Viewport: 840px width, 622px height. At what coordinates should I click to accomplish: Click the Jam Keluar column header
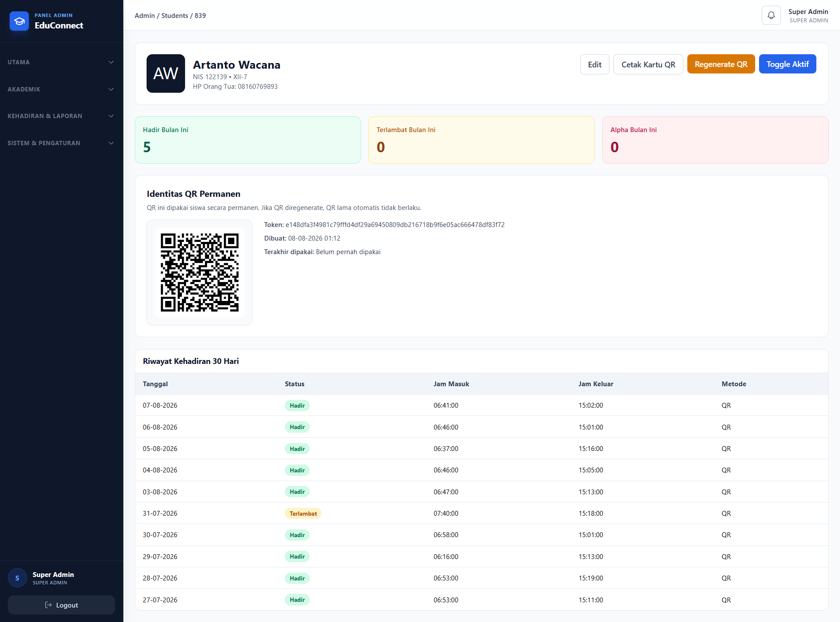pyautogui.click(x=596, y=384)
